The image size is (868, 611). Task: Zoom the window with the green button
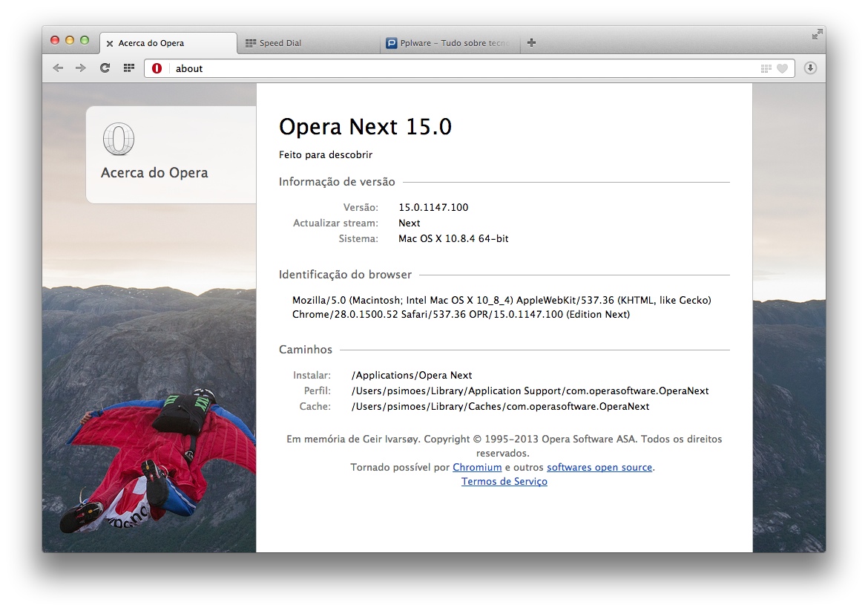click(x=85, y=40)
